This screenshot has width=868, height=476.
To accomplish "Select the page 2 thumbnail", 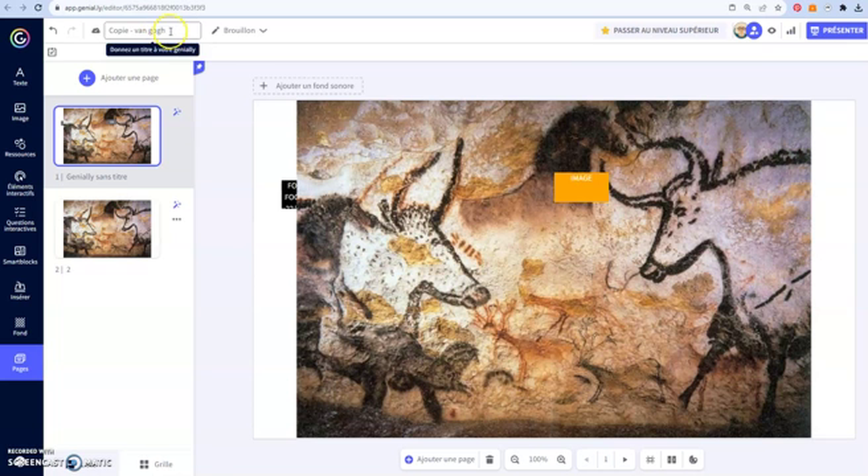I will [107, 229].
